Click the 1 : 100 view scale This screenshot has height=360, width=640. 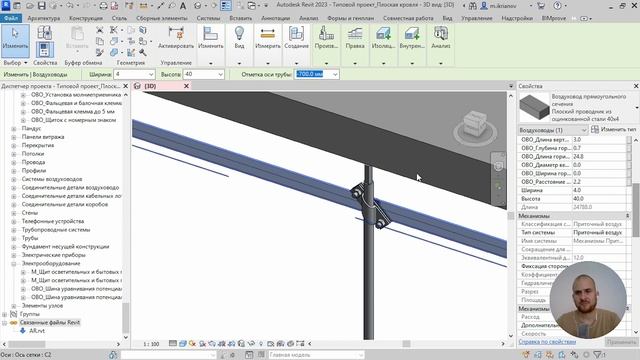point(151,344)
